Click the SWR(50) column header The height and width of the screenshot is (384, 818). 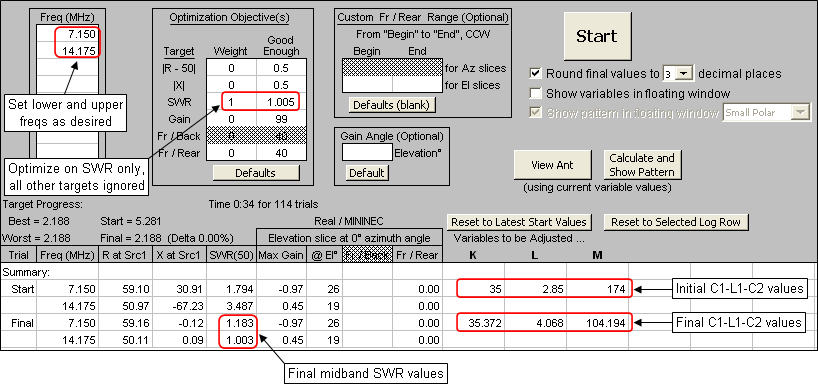pyautogui.click(x=231, y=255)
